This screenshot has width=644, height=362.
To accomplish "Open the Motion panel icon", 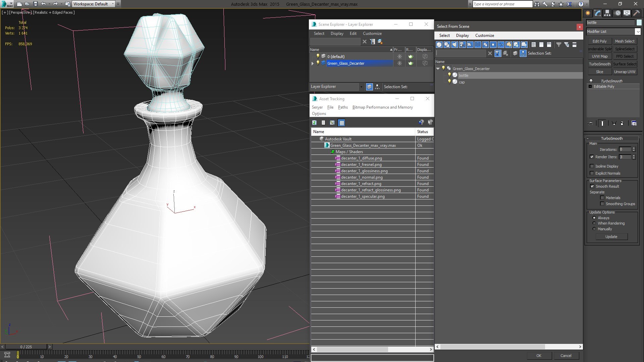I will coord(618,13).
